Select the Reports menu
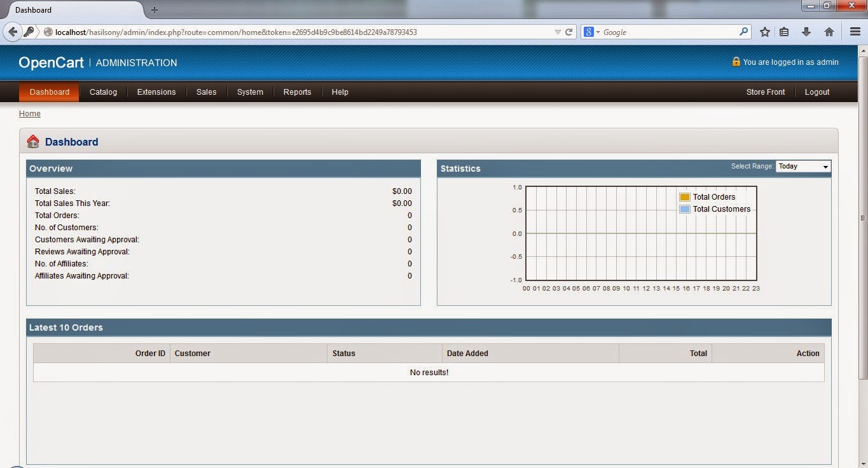This screenshot has width=868, height=468. click(x=297, y=92)
